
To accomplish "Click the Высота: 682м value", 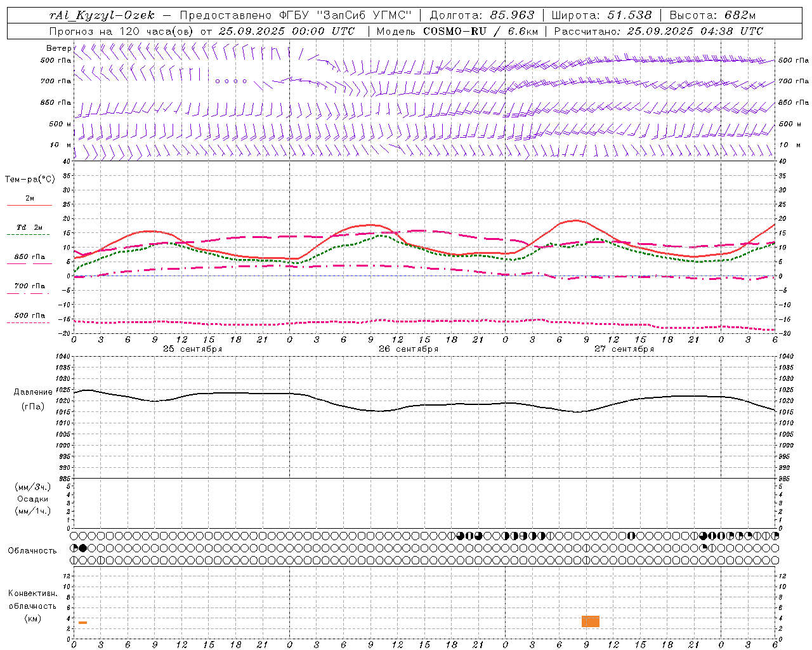I will coord(712,15).
